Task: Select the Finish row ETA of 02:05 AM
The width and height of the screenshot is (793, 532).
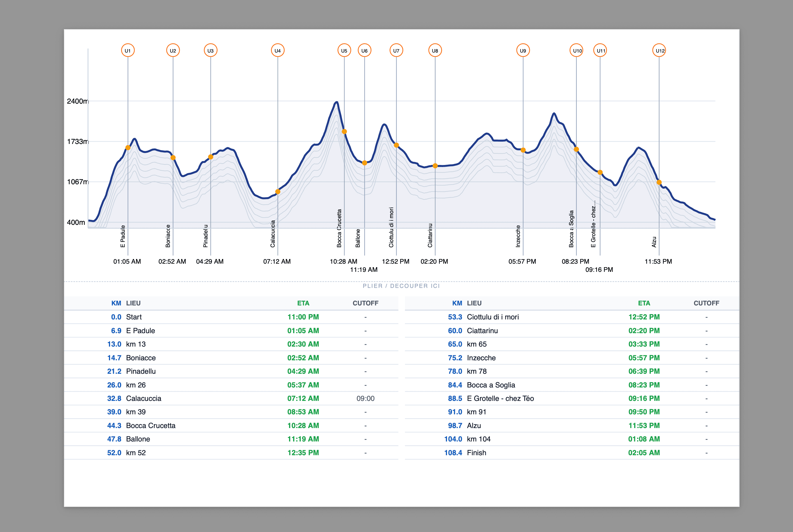Action: point(644,452)
